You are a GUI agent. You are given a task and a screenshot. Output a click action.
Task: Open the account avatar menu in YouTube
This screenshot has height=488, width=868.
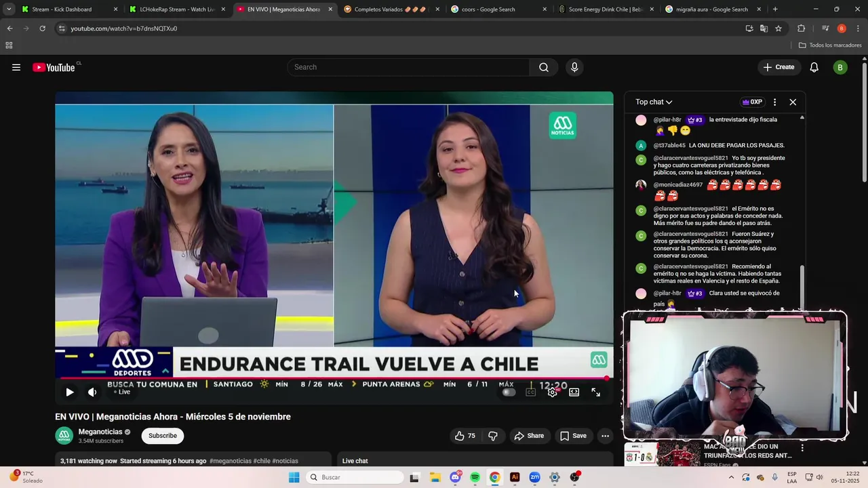coord(840,67)
